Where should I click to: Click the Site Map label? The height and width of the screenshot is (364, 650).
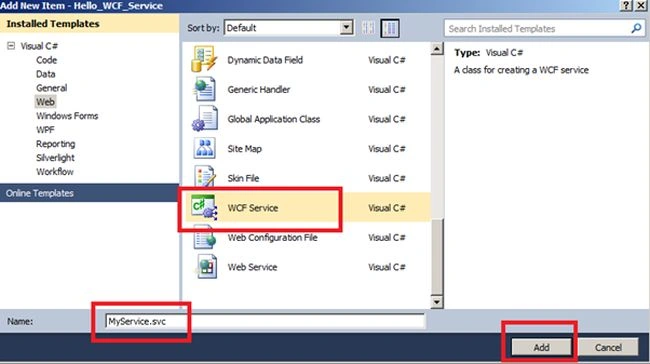(244, 149)
